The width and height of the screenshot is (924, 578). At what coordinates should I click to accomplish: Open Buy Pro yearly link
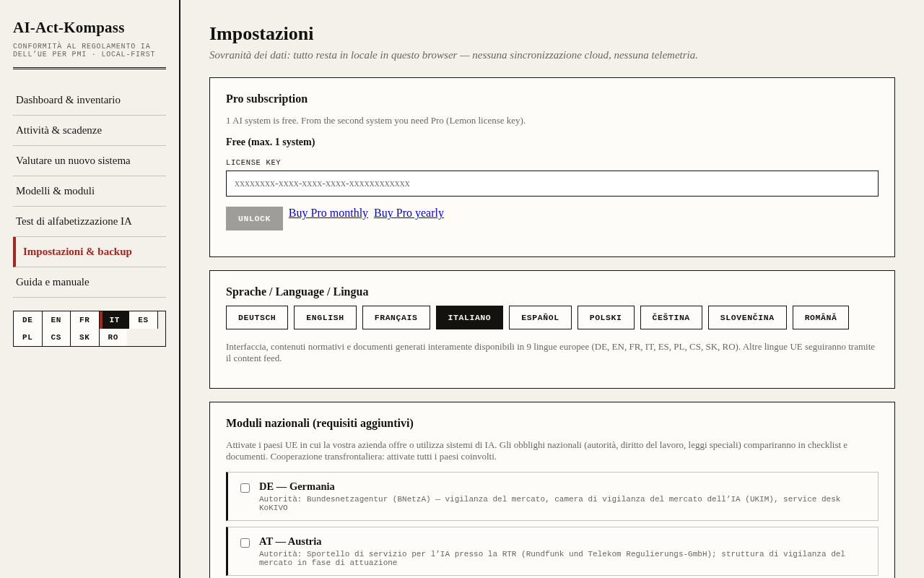click(x=409, y=213)
